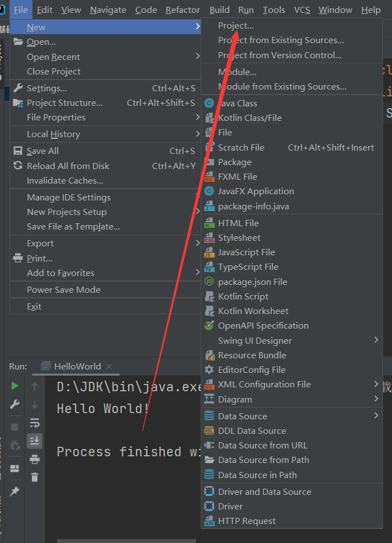
Task: Select DDL Data Source entry
Action: 292,431
